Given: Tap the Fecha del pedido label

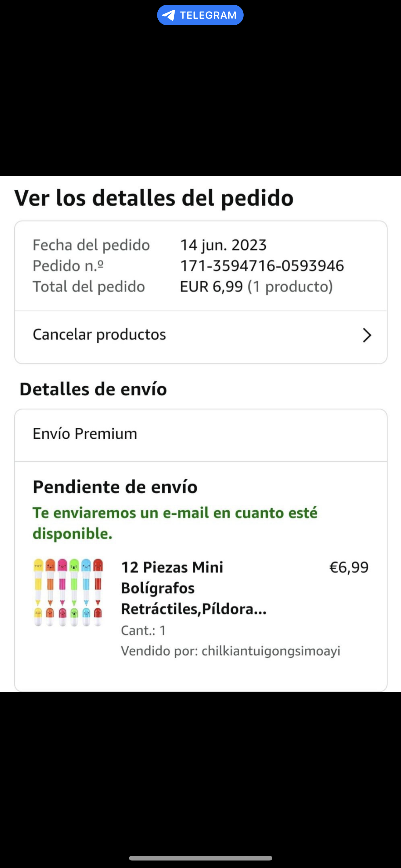Looking at the screenshot, I should pos(91,245).
